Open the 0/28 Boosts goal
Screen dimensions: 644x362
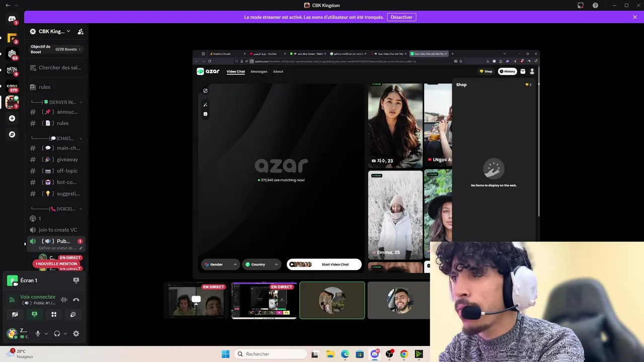pos(68,49)
